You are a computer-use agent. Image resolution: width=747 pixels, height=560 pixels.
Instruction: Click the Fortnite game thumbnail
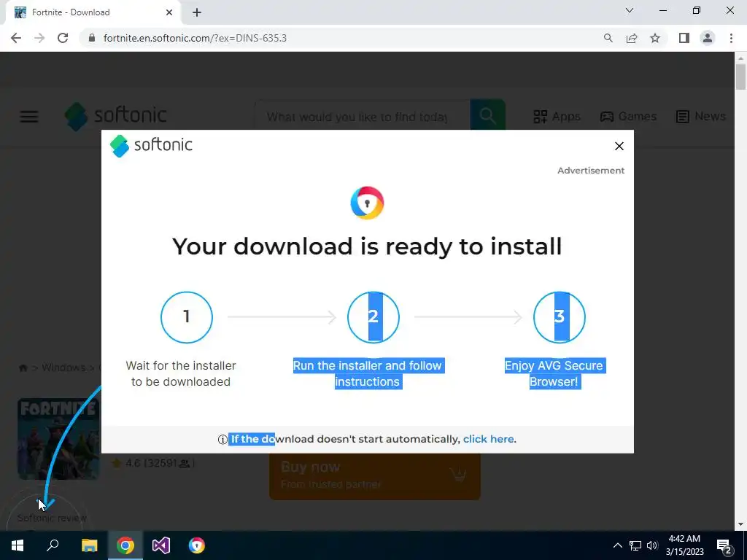[58, 438]
